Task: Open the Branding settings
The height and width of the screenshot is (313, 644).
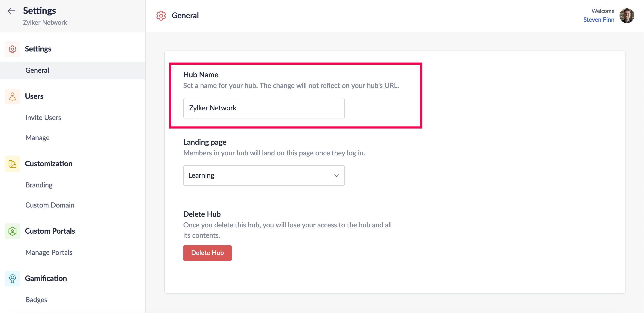Action: (39, 185)
